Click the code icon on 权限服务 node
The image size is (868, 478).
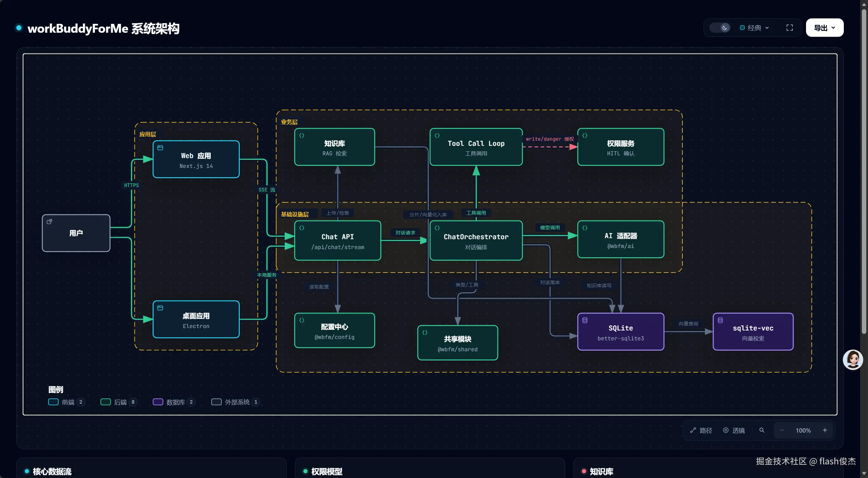(585, 136)
